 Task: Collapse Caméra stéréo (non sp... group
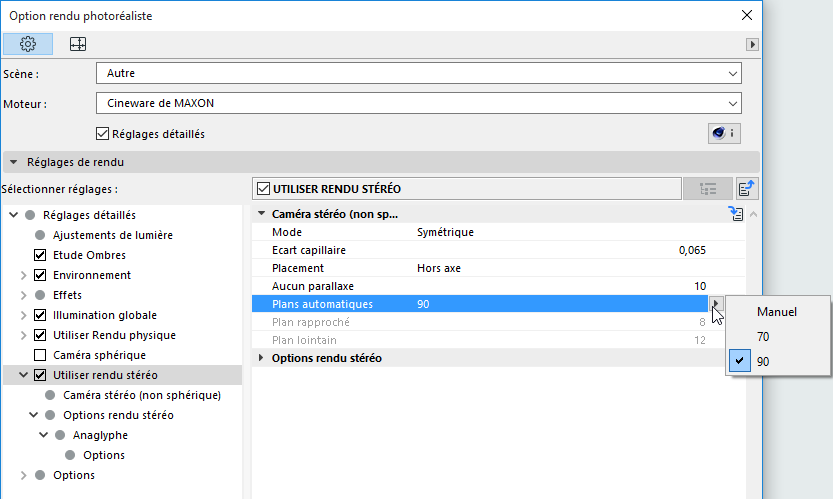(261, 214)
